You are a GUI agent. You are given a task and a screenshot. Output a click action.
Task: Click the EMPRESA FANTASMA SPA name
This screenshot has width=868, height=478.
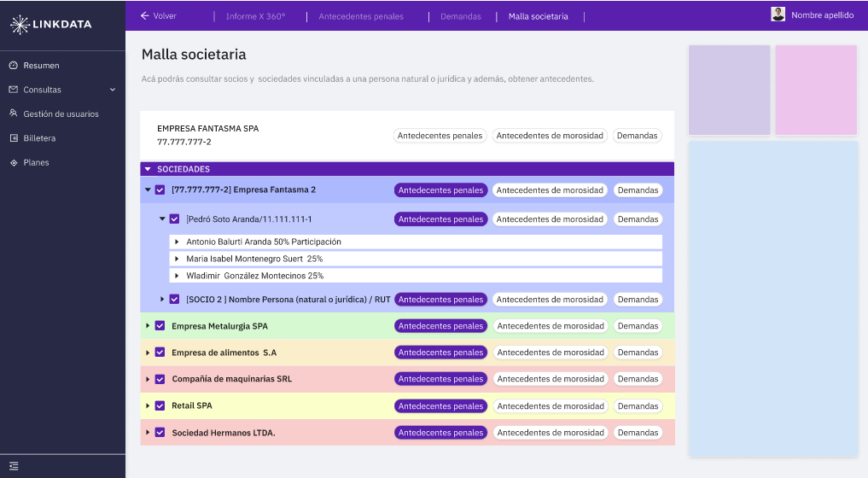pyautogui.click(x=207, y=129)
